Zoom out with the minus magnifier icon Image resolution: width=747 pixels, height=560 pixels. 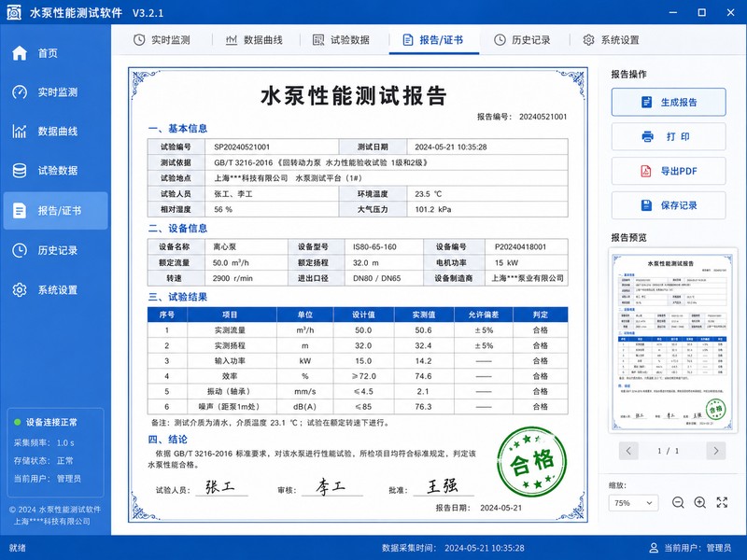coord(678,502)
